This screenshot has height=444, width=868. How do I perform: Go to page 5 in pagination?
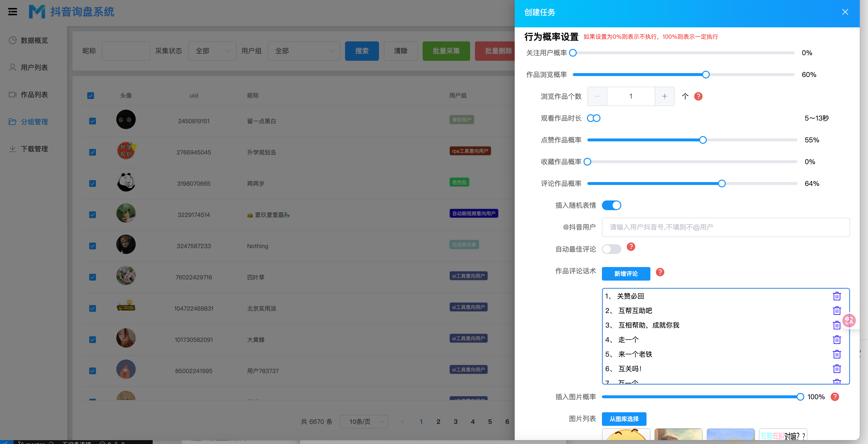(x=489, y=421)
